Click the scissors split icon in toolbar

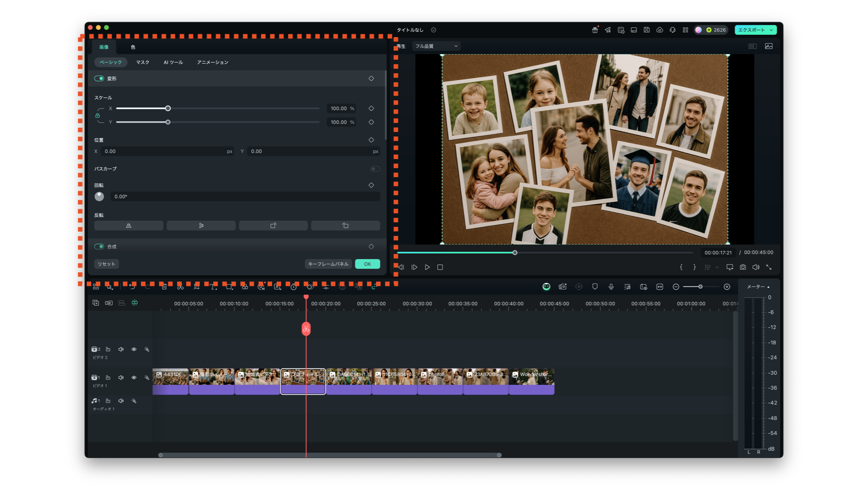pyautogui.click(x=180, y=287)
